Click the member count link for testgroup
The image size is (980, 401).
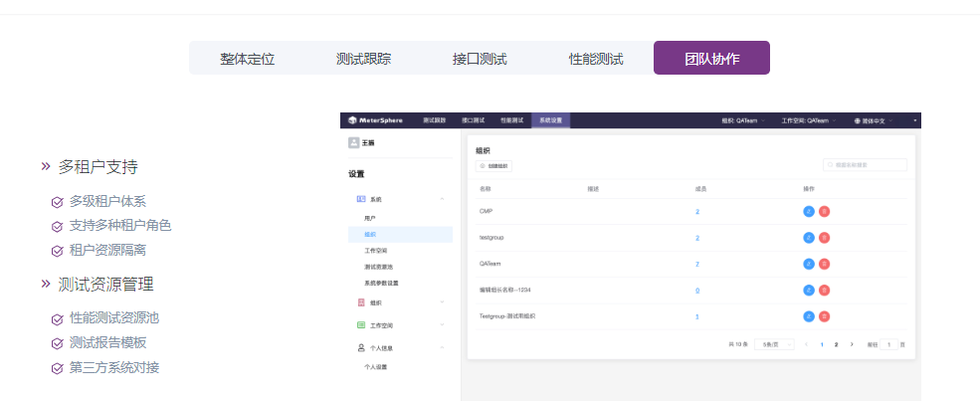(697, 238)
